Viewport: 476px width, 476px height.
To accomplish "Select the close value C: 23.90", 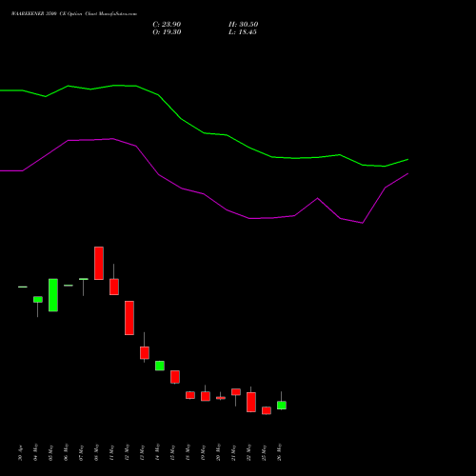I will click(167, 25).
